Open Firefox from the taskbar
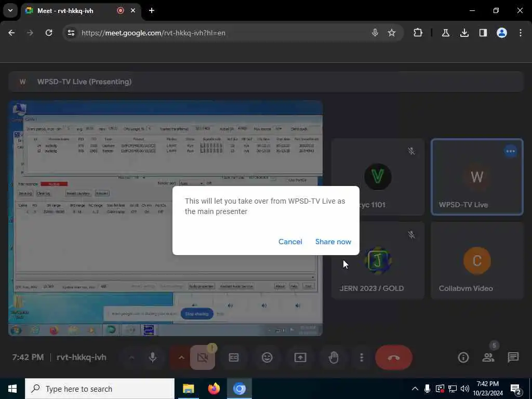The image size is (532, 399). (214, 389)
